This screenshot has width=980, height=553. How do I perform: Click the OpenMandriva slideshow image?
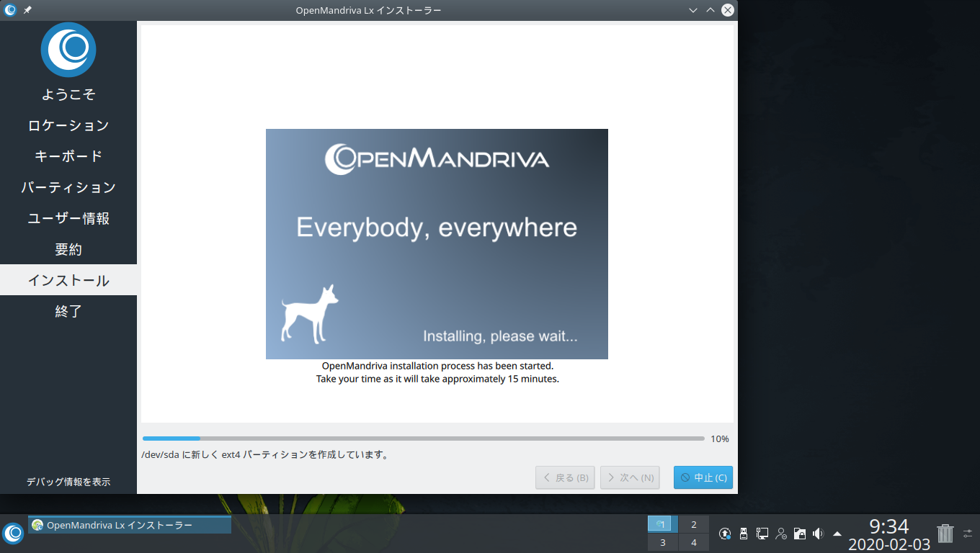coord(437,244)
